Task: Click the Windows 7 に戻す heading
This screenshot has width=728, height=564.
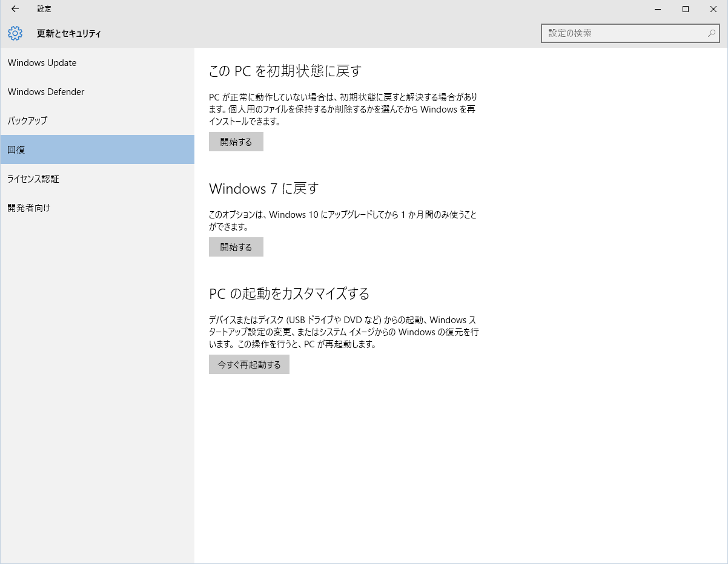Action: (x=263, y=188)
